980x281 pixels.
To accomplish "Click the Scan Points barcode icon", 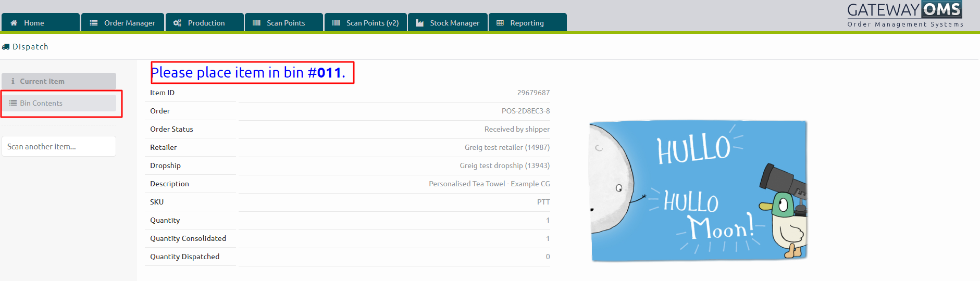I will (256, 23).
